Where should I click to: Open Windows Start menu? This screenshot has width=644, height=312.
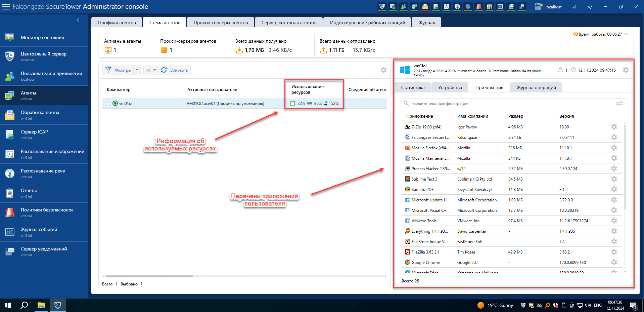pos(8,305)
